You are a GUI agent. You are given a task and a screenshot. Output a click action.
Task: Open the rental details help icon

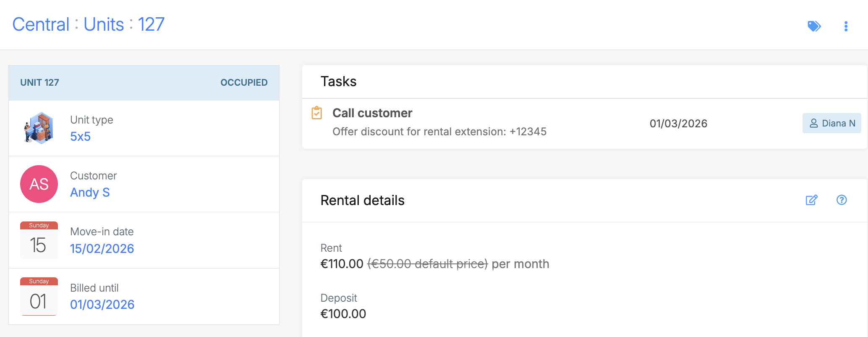pyautogui.click(x=842, y=200)
